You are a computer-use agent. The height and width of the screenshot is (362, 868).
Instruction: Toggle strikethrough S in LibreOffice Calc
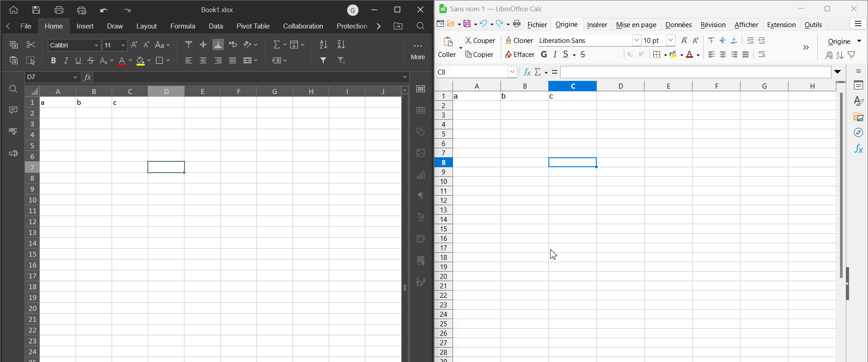tap(583, 55)
